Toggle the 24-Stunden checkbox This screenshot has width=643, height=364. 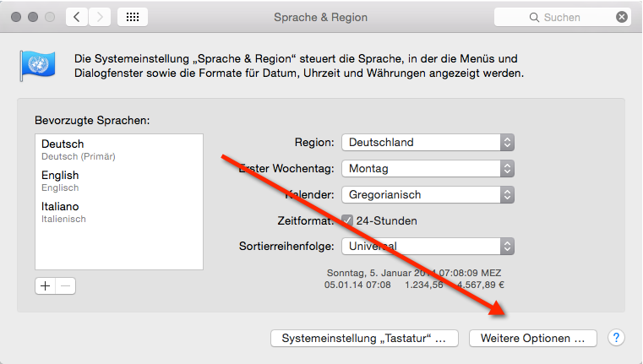[x=348, y=220]
